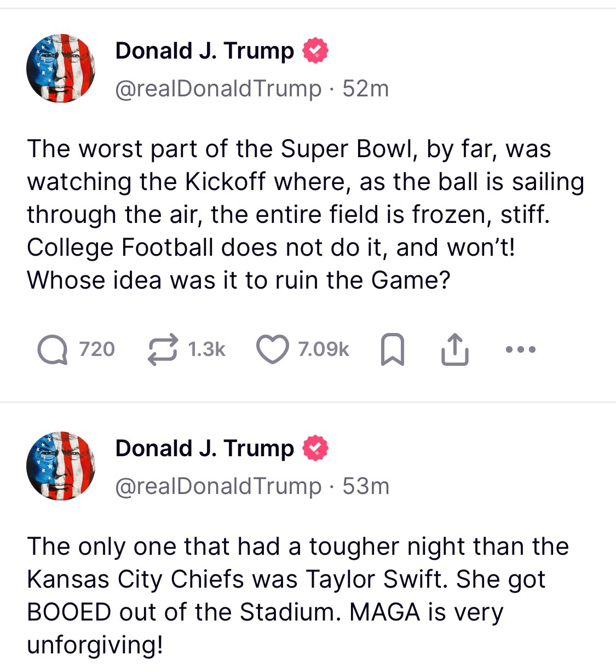This screenshot has width=616, height=672.
Task: Open the 53m timestamp on the Taylor Swift tweet
Action: [x=366, y=486]
